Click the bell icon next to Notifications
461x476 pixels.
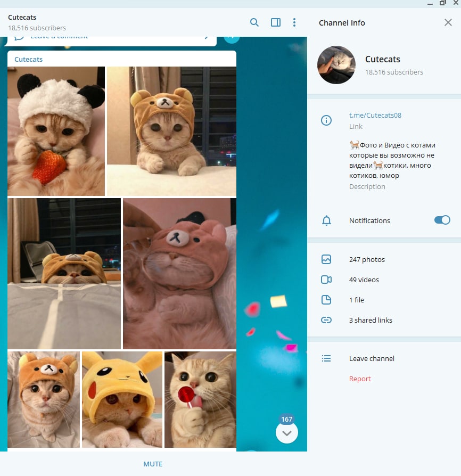pyautogui.click(x=326, y=220)
